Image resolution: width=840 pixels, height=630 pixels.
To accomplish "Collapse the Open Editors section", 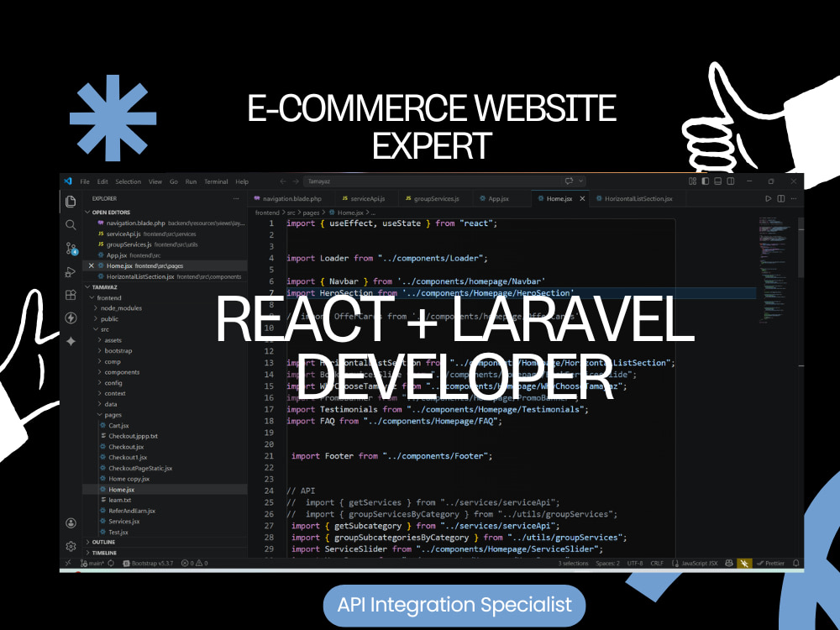I will pos(88,213).
